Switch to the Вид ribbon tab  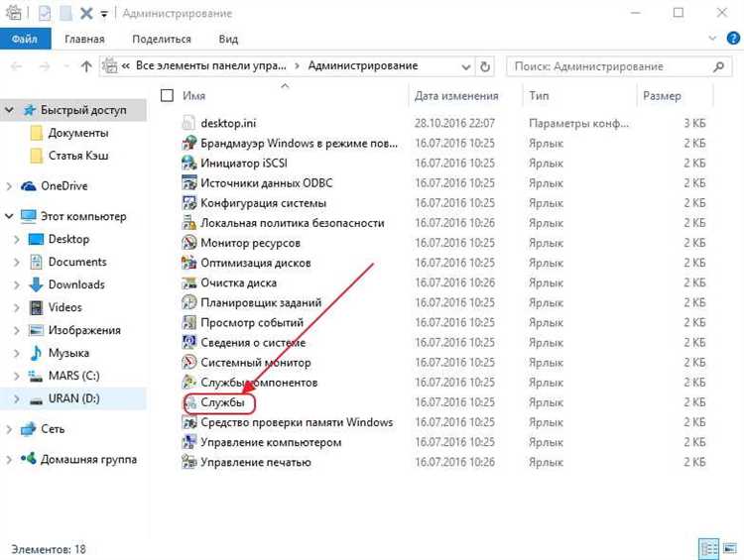click(x=228, y=40)
